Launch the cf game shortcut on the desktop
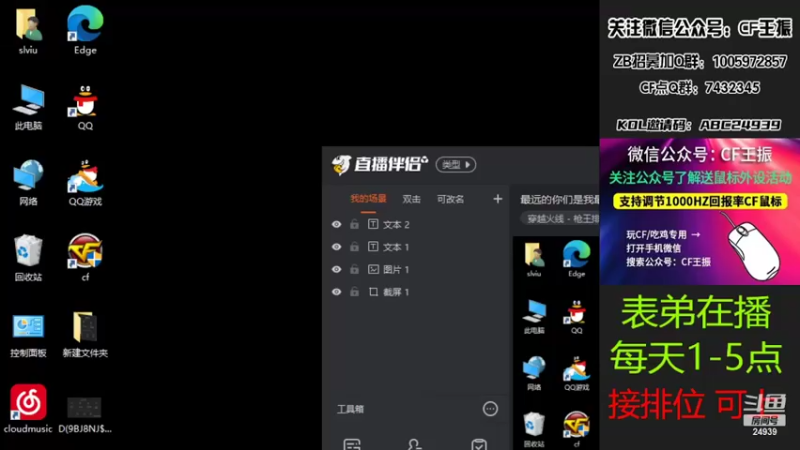Viewport: 800px width, 450px height. pos(85,258)
